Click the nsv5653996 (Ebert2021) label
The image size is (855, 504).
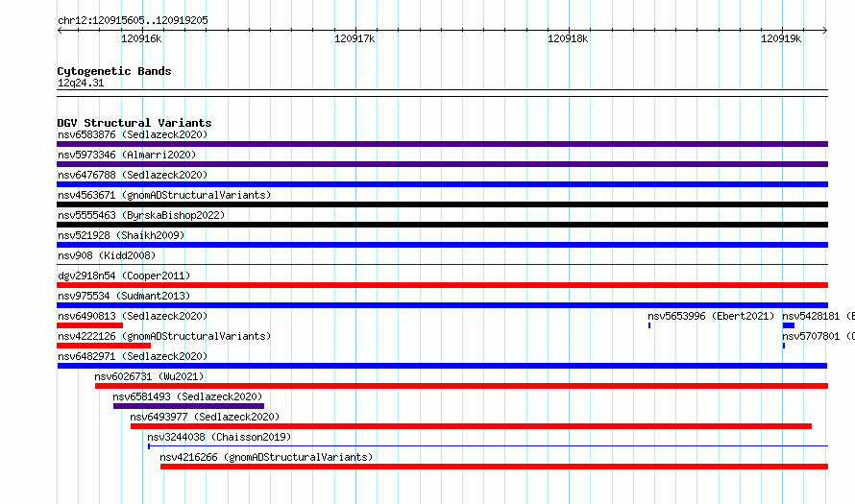click(x=711, y=316)
